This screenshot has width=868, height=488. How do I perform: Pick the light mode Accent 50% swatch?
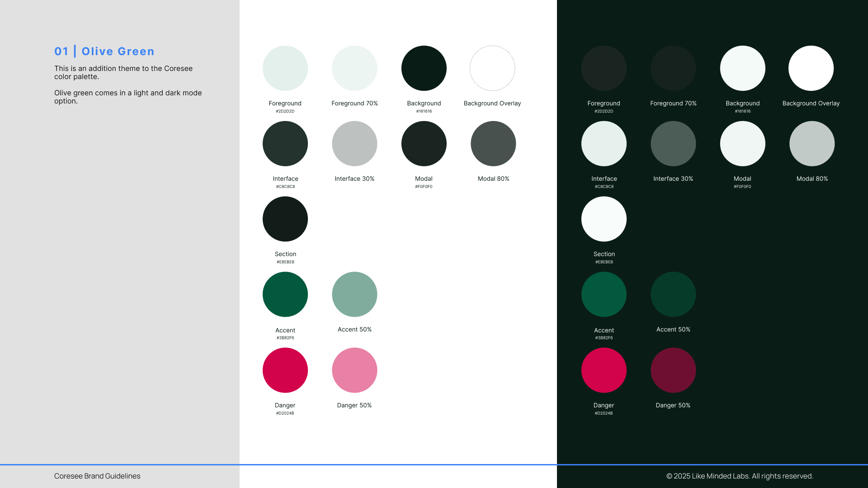[x=354, y=294]
